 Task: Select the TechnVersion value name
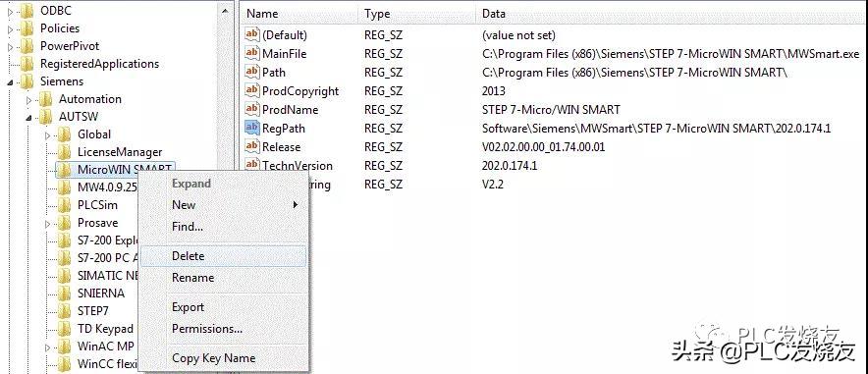click(x=298, y=165)
